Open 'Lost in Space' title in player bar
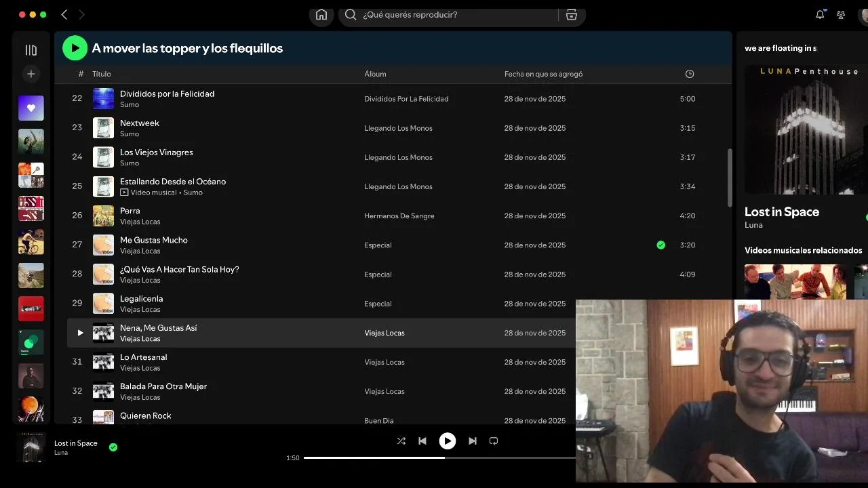The width and height of the screenshot is (868, 488). [x=76, y=443]
